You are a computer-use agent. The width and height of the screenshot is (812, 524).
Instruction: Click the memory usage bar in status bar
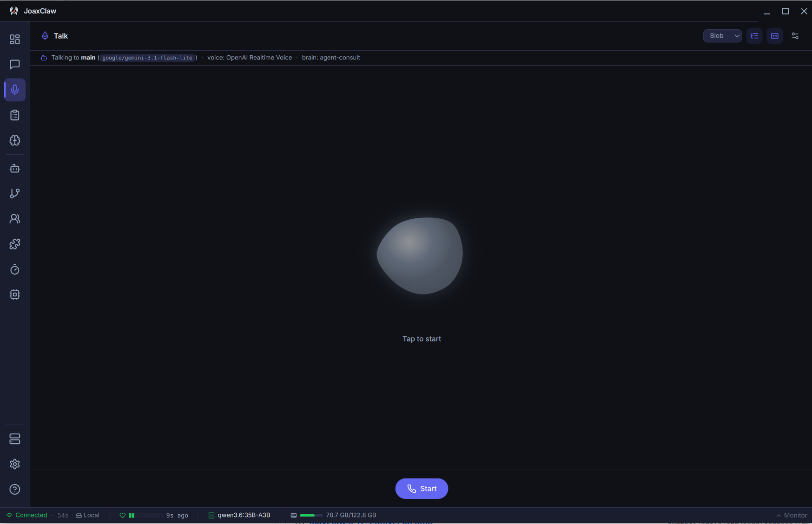pyautogui.click(x=311, y=515)
